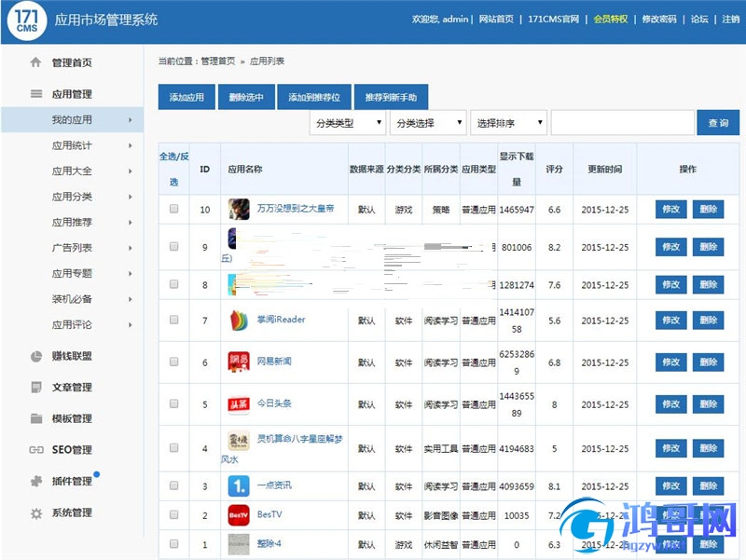Screen dimensions: 746x560
Task: Click 删除 for app ID 4
Action: click(708, 448)
